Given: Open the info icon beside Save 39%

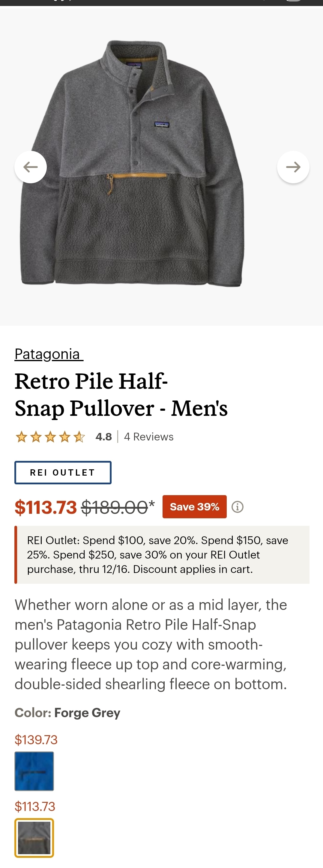Looking at the screenshot, I should coord(238,507).
